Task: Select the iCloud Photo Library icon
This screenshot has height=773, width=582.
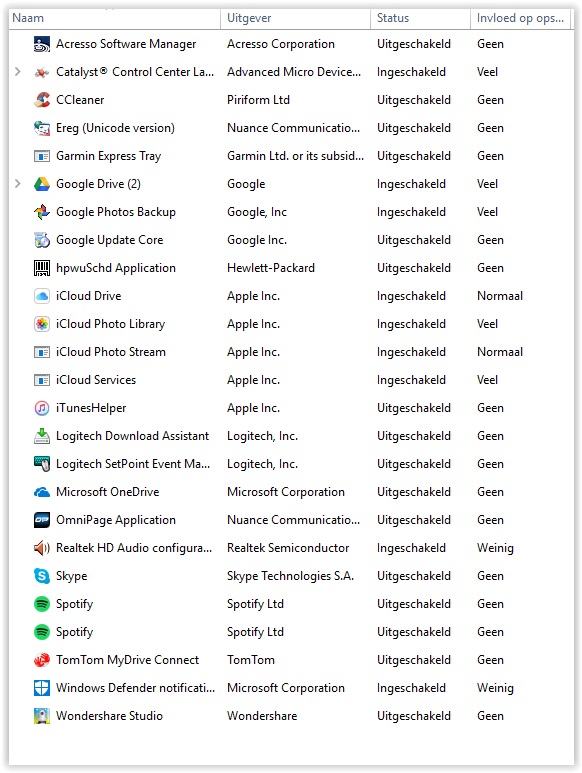Action: click(42, 324)
